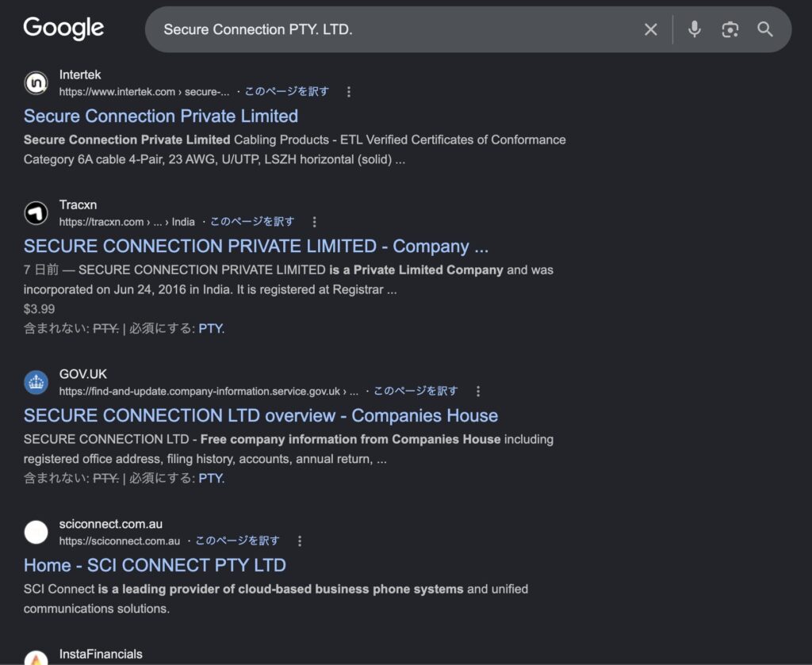812x665 pixels.
Task: Start voice search with the microphone icon
Action: (x=695, y=29)
